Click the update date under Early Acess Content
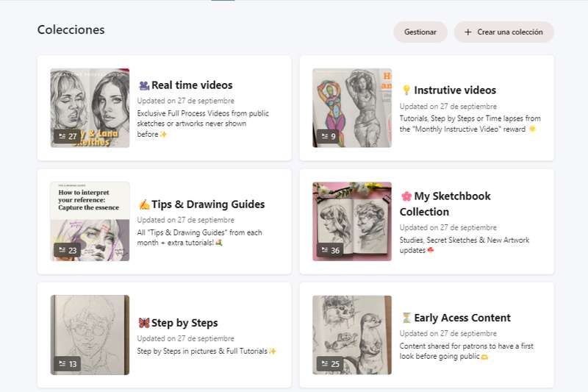 (x=448, y=333)
